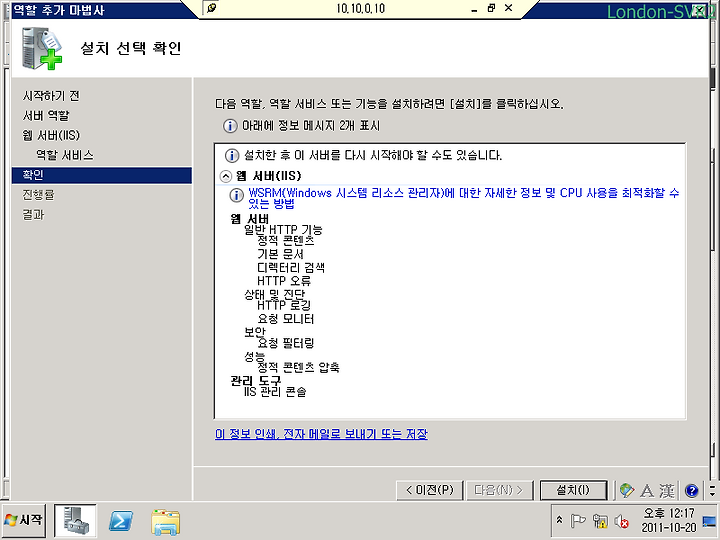720x540 pixels.
Task: Go to the 시작하기 전 step
Action: (x=51, y=96)
